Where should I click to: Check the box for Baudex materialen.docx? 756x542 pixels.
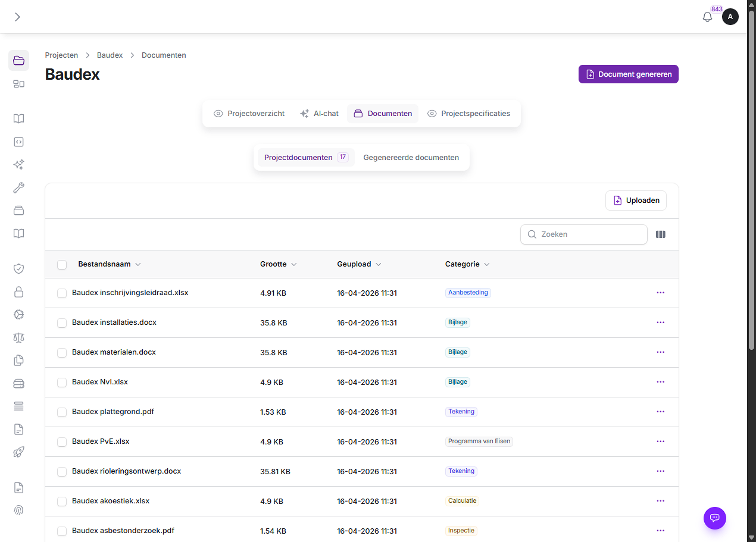pos(62,353)
